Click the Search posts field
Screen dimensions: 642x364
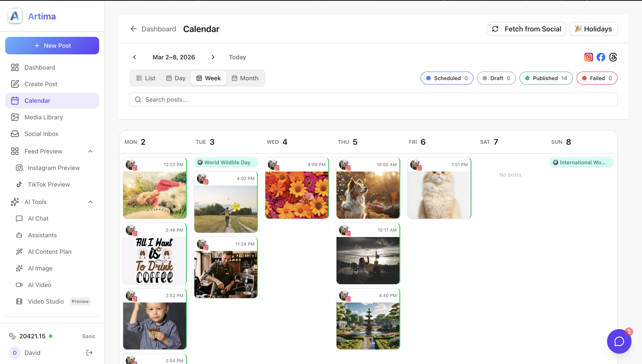point(373,100)
